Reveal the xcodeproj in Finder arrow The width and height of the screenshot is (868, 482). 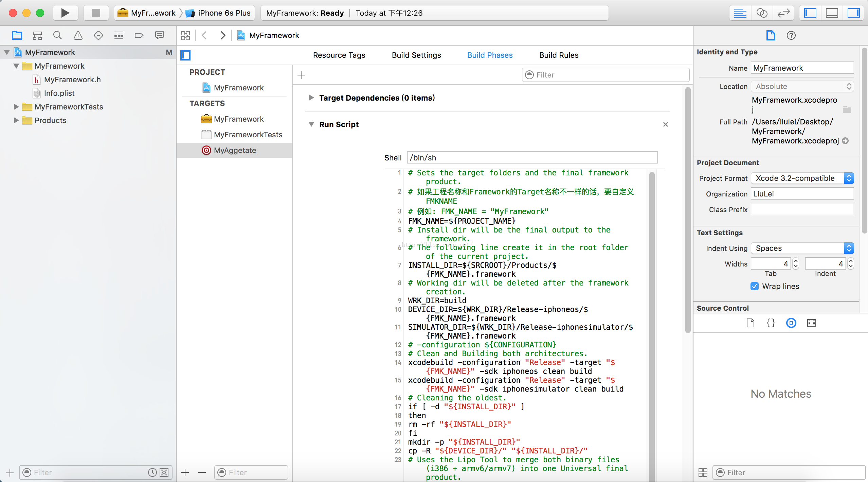(x=846, y=141)
